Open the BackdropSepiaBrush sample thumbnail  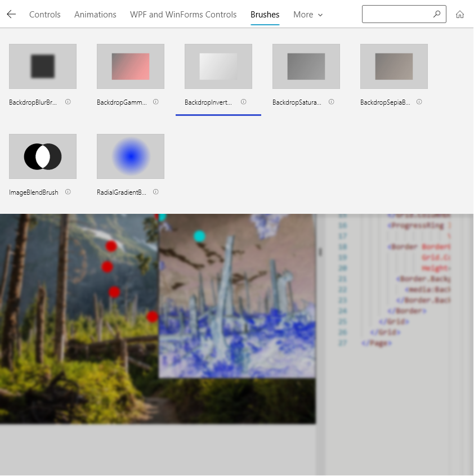[394, 66]
